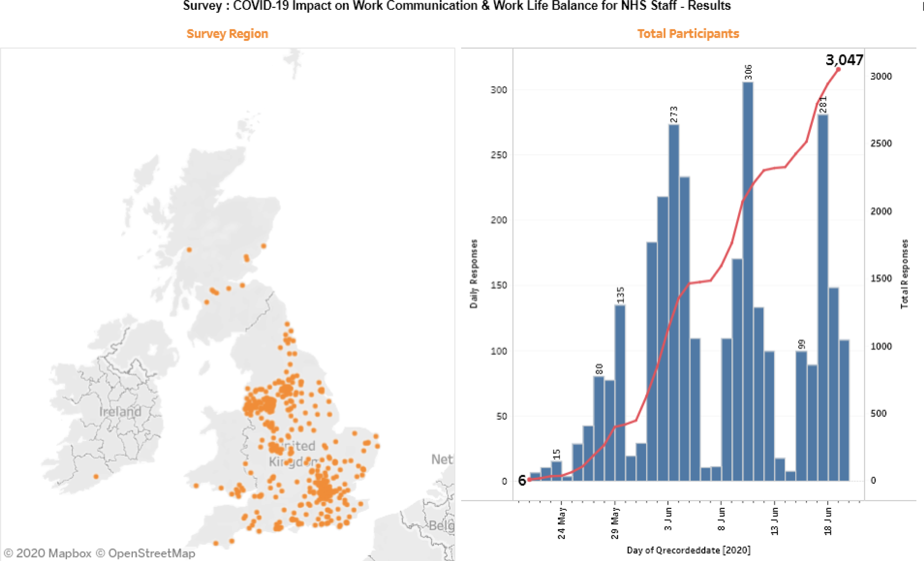Select the bar labeled 135
The height and width of the screenshot is (561, 924).
click(x=620, y=393)
